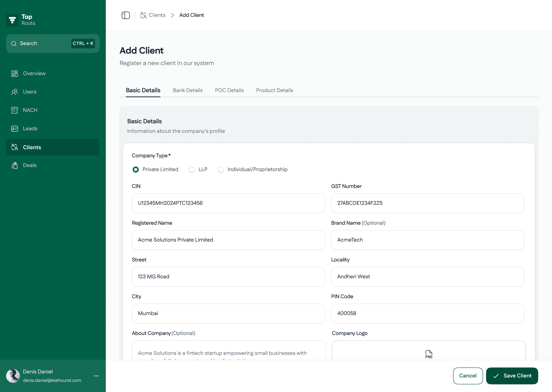This screenshot has height=392, width=552.
Task: Click the Tap Roots logo icon
Action: coord(12,20)
